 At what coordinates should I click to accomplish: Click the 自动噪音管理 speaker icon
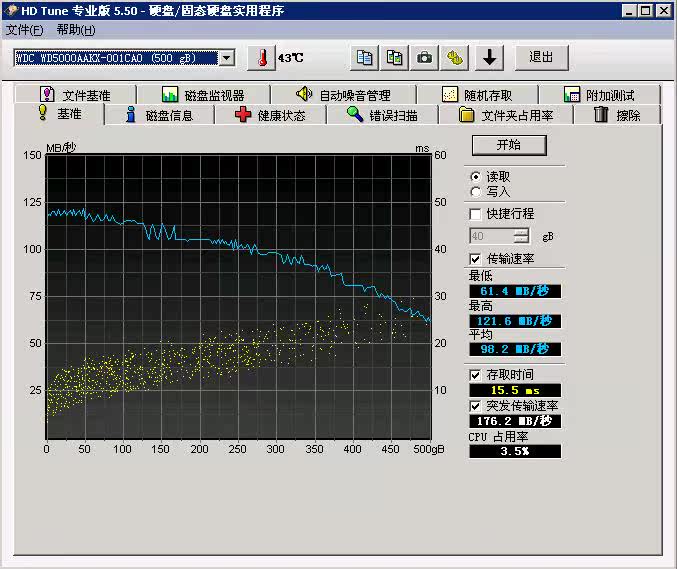tap(304, 94)
